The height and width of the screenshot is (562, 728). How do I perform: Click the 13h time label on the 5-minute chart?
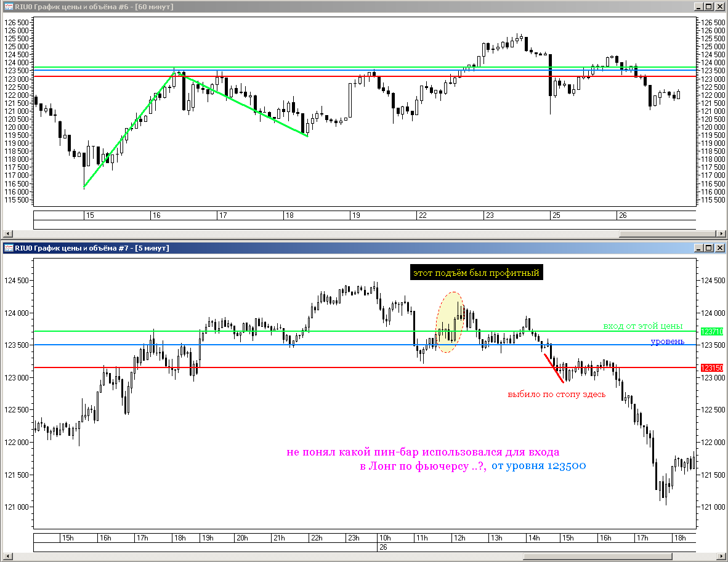point(497,538)
